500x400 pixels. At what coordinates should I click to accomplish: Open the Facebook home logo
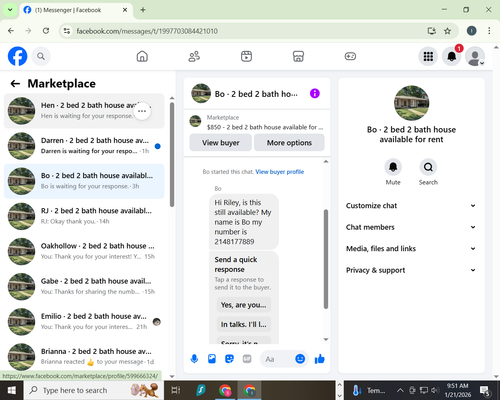pyautogui.click(x=17, y=56)
